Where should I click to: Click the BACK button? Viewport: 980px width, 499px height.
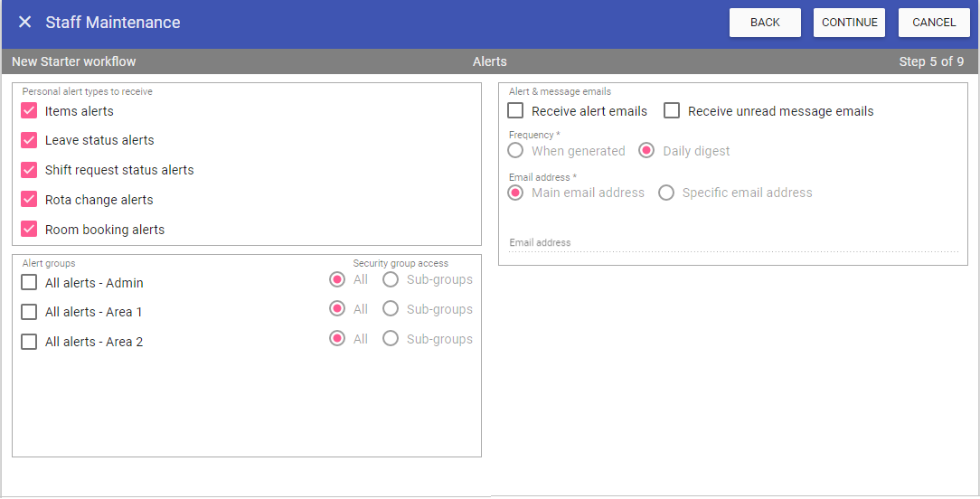[x=765, y=23]
